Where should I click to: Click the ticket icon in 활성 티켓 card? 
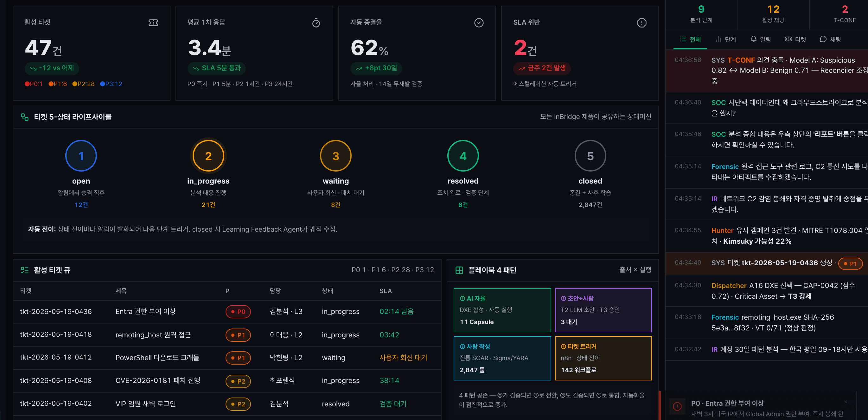(153, 23)
